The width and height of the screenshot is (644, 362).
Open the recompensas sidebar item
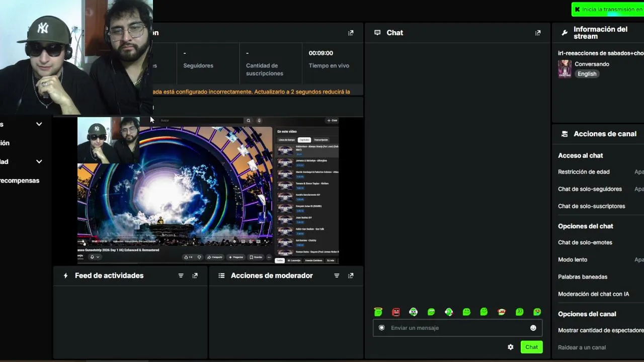pos(20,180)
